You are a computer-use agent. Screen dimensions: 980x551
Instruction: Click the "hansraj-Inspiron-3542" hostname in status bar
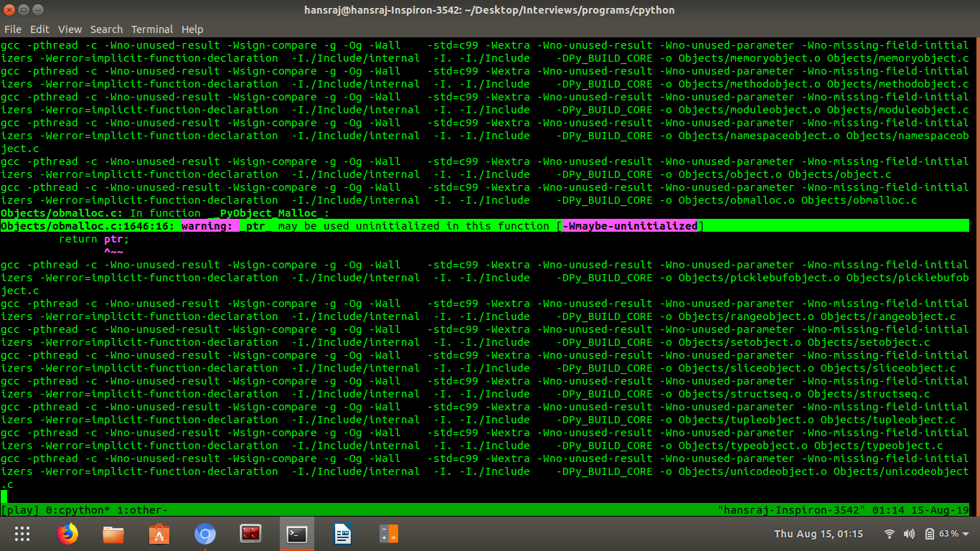(x=791, y=510)
